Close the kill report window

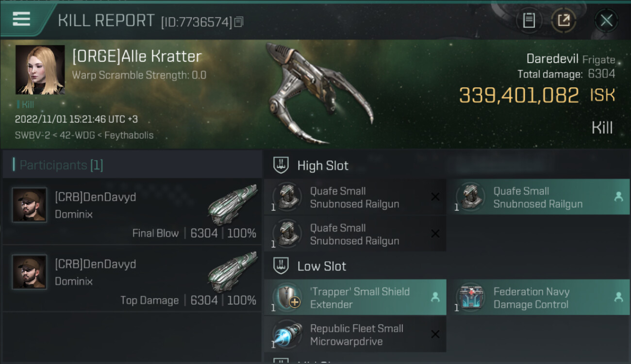606,20
